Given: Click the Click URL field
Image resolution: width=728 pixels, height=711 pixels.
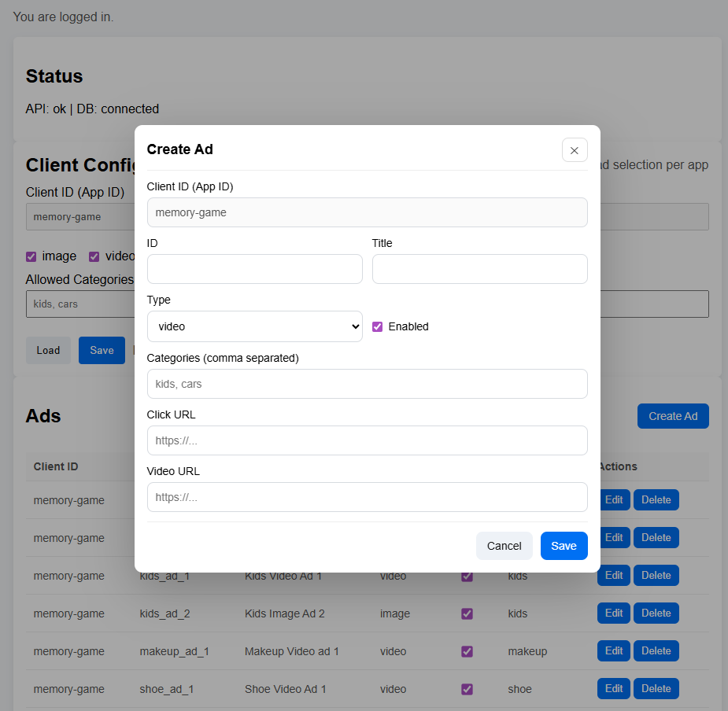Looking at the screenshot, I should 367,440.
